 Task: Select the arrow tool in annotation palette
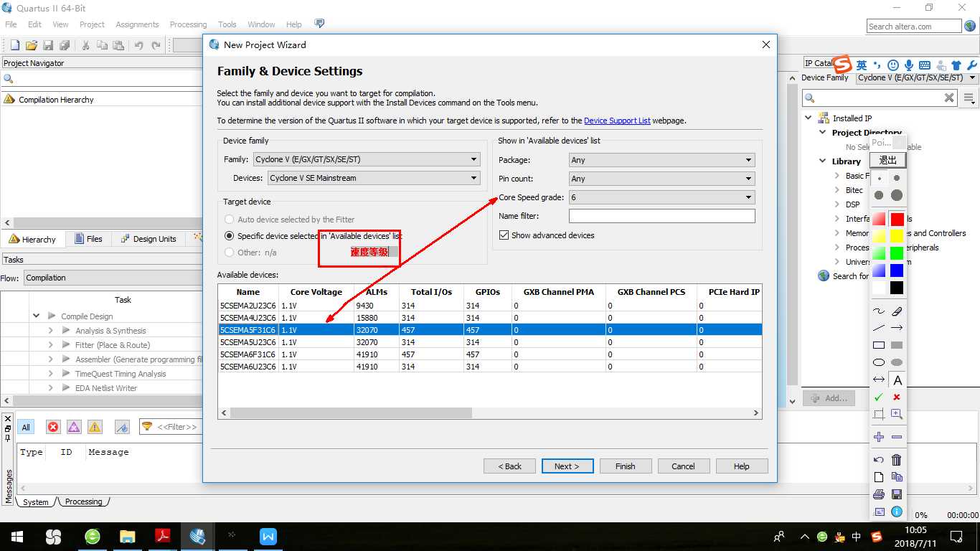(897, 328)
